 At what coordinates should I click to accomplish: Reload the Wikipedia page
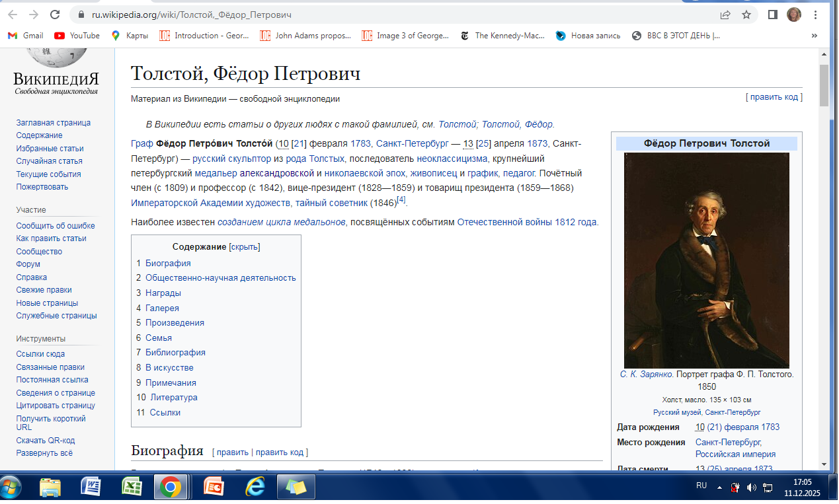tap(55, 15)
